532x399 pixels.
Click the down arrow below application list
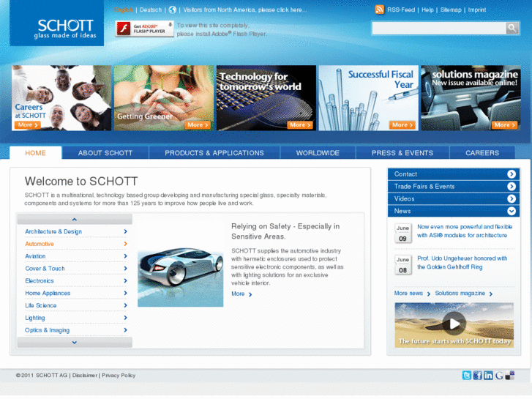pyautogui.click(x=75, y=343)
